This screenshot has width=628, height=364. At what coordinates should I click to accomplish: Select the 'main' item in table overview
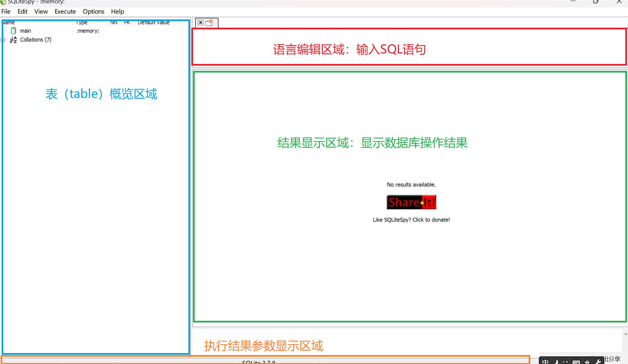pyautogui.click(x=25, y=30)
